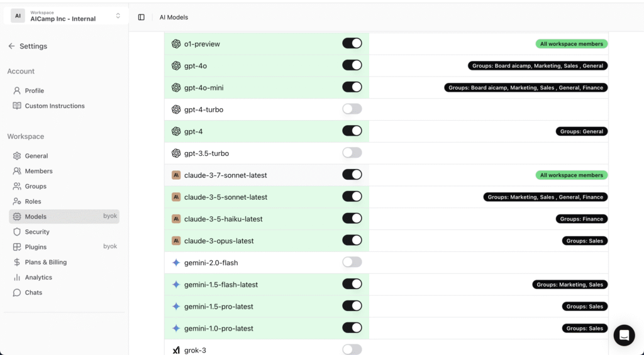Screen dimensions: 644x355
Task: Click the OpenAI logo beside o1-preview
Action: [176, 44]
